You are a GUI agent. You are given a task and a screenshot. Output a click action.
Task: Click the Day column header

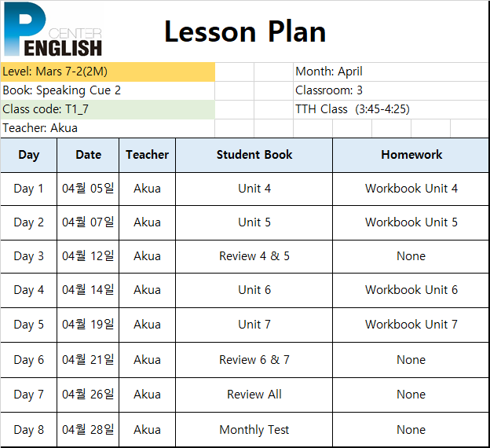(29, 155)
